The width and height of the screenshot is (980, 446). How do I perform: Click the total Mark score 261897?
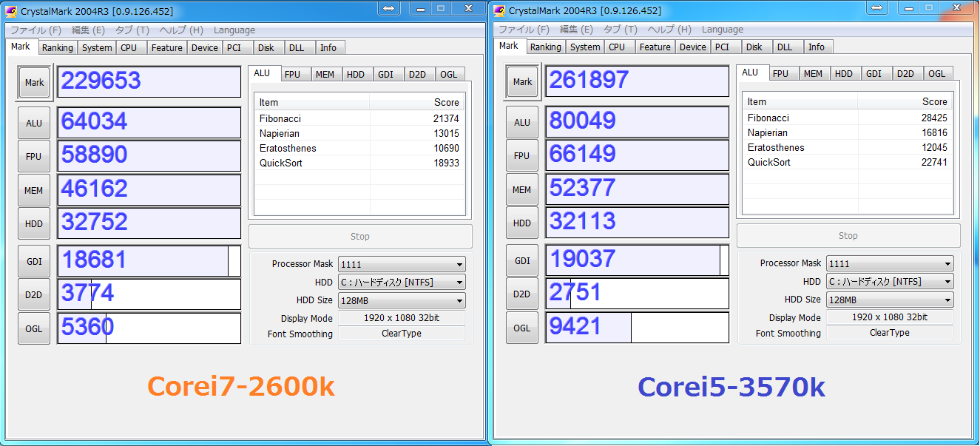coord(638,81)
